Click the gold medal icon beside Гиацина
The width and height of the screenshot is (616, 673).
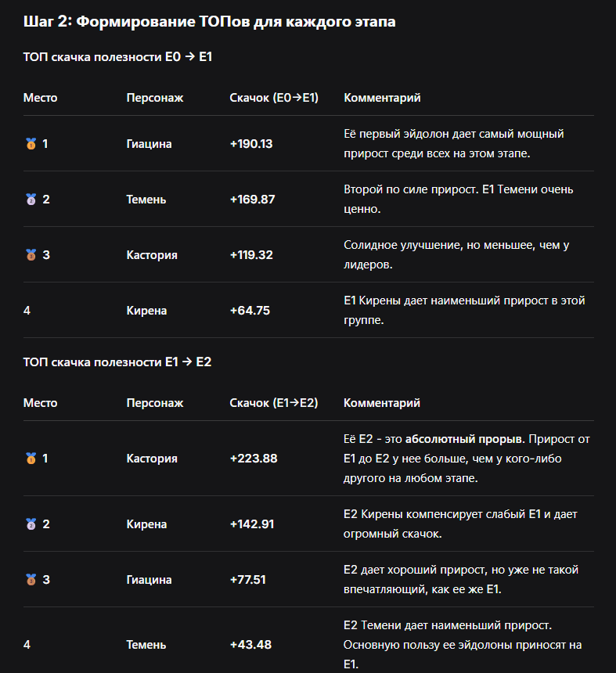click(x=31, y=144)
